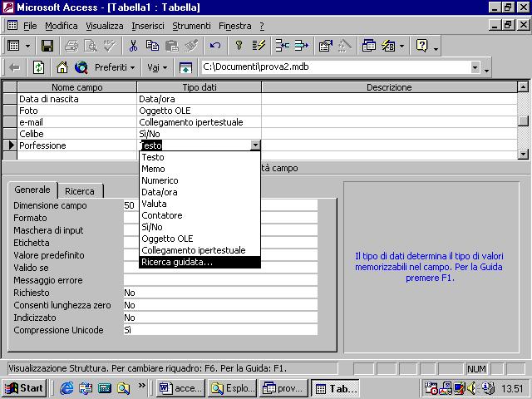Open the Inserisci menu
This screenshot has height=399, width=532.
[148, 26]
